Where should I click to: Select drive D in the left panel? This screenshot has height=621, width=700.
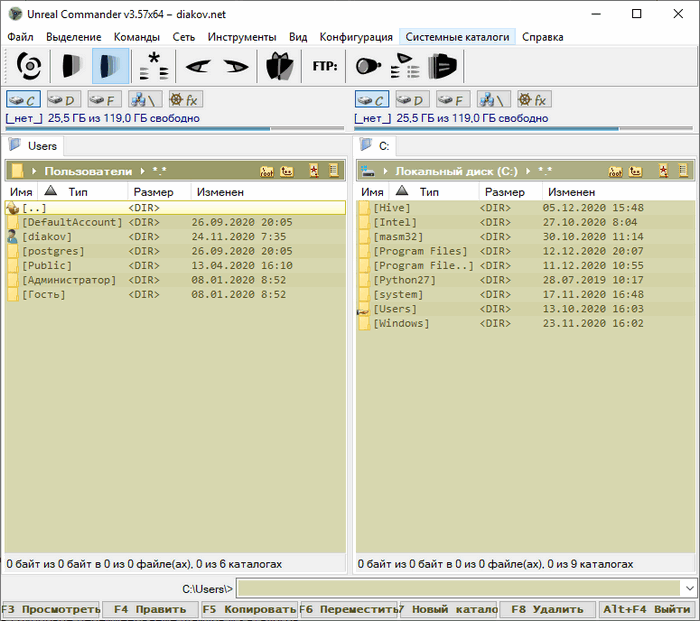click(x=64, y=99)
